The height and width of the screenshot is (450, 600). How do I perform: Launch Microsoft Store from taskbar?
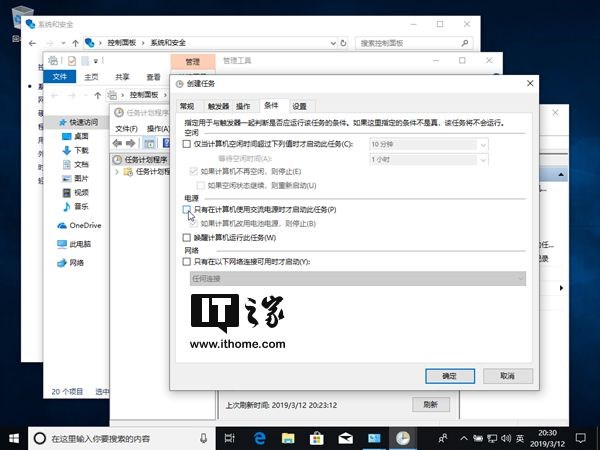316,439
